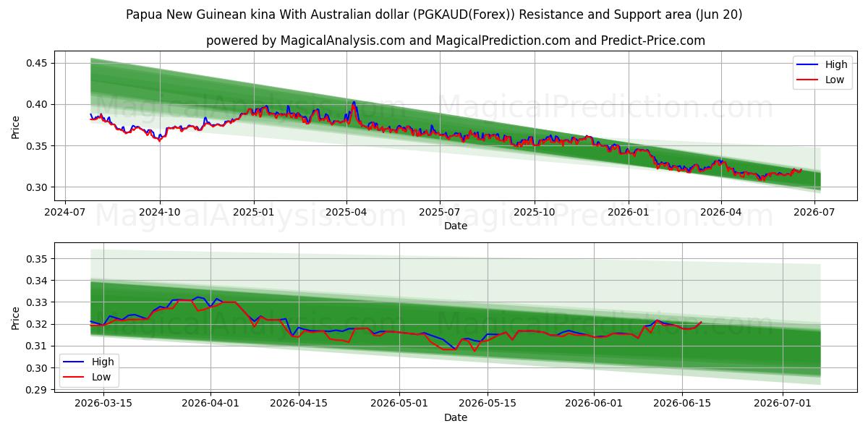Viewport: 868px width, 434px height.
Task: Click the 0.34 price tick on lower chart
Action: 37,281
